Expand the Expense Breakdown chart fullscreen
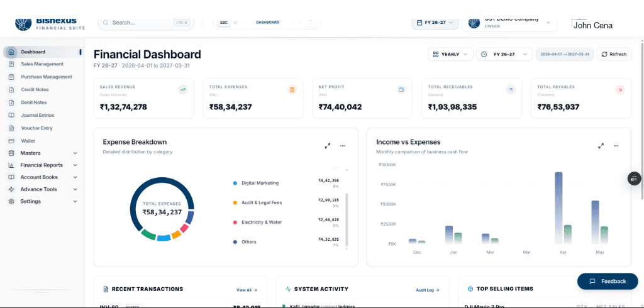Viewport: 644px width, 308px height. click(328, 146)
